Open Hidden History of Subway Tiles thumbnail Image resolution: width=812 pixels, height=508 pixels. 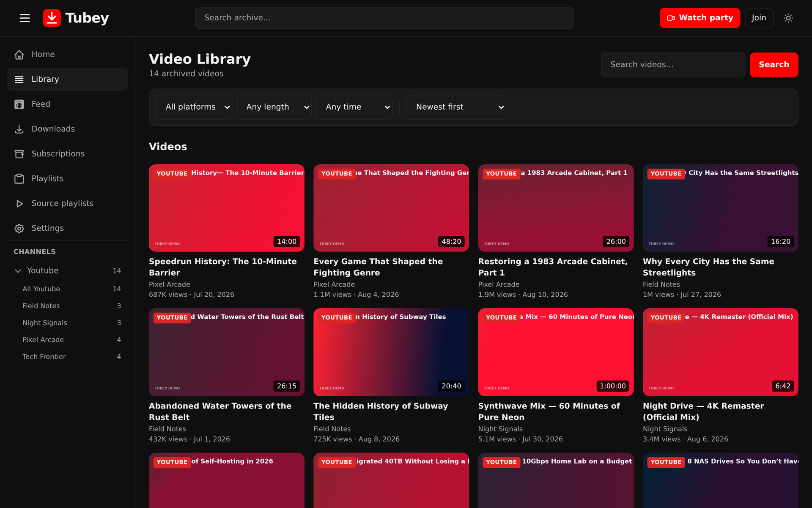391,352
